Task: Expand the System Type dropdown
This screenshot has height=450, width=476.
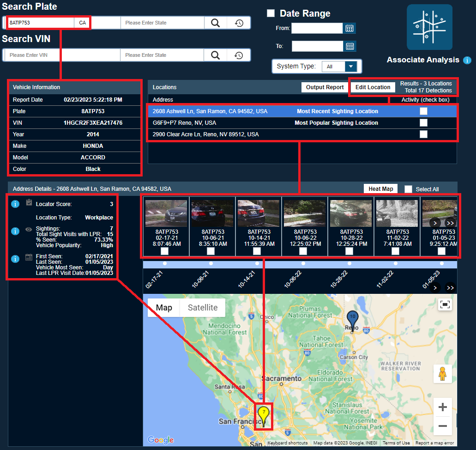Action: (351, 67)
